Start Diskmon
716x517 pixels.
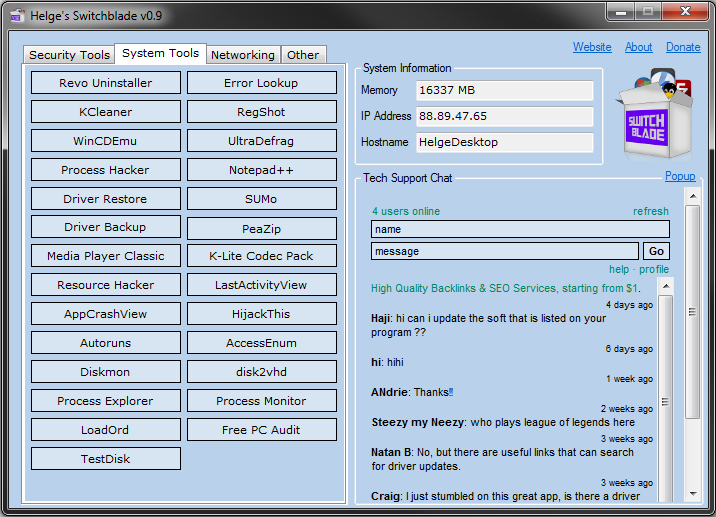pyautogui.click(x=105, y=372)
